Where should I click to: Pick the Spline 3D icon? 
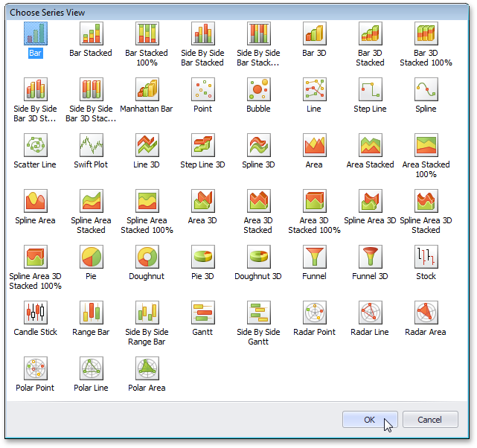pos(258,145)
